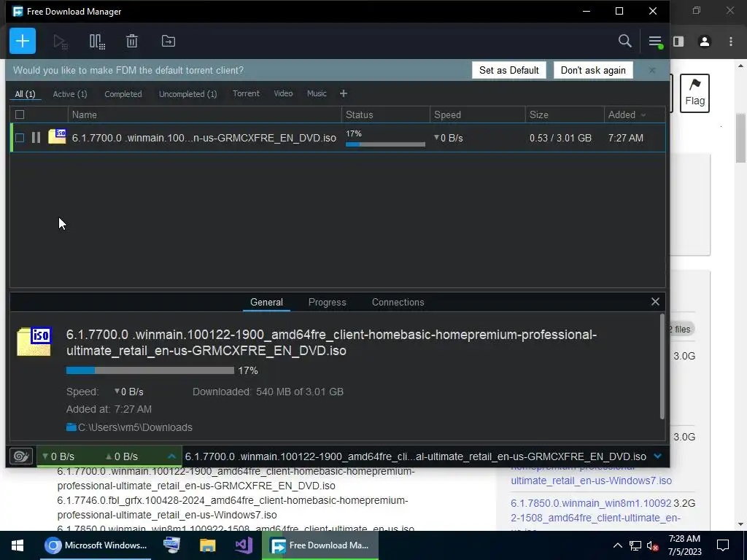Open FDM hamburger main menu
Viewport: 747px width, 560px height.
(x=656, y=42)
